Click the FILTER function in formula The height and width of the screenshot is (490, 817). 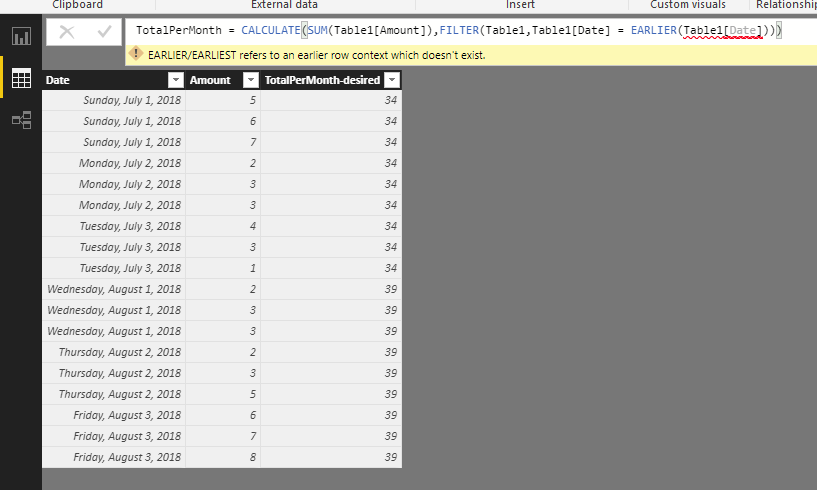(x=459, y=30)
